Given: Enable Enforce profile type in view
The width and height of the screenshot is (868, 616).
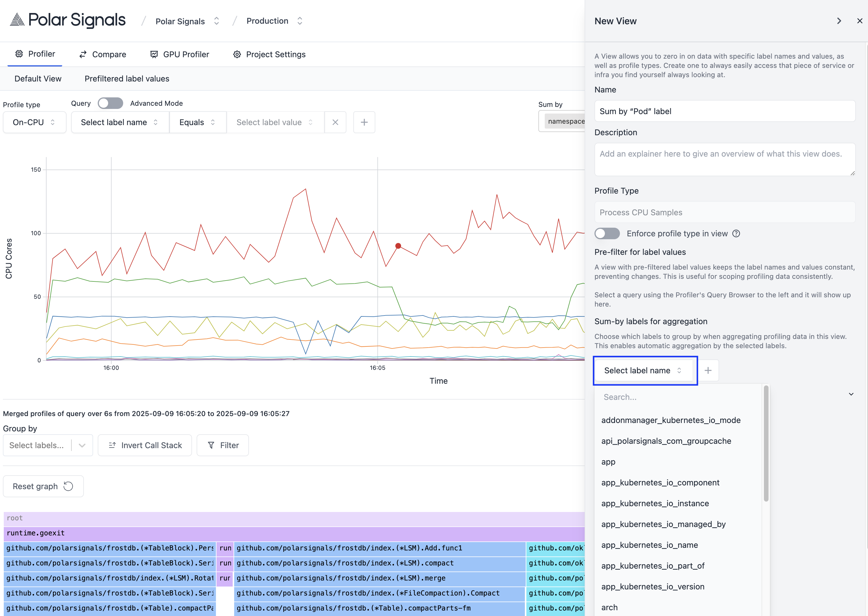Looking at the screenshot, I should [607, 233].
